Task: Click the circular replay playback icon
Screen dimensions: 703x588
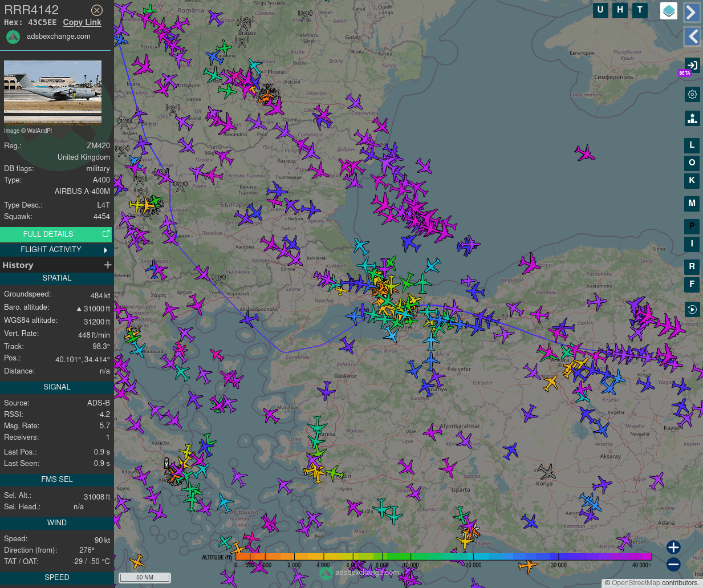Action: point(692,310)
